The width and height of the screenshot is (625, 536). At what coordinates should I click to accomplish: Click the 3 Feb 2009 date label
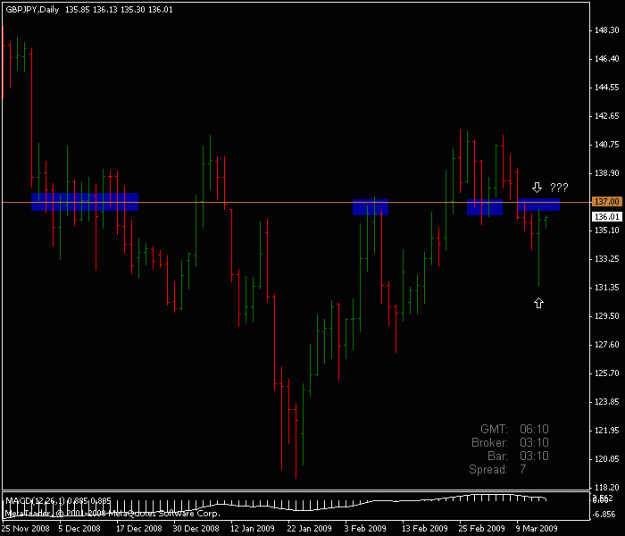(x=366, y=528)
